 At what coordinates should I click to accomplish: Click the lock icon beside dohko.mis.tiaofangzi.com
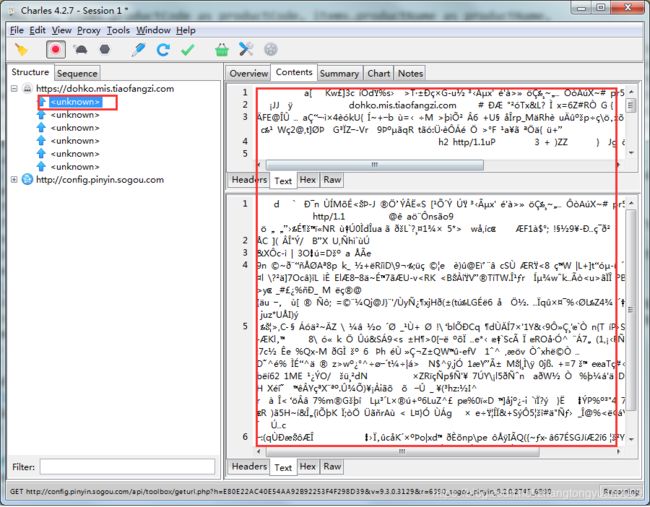[27, 88]
